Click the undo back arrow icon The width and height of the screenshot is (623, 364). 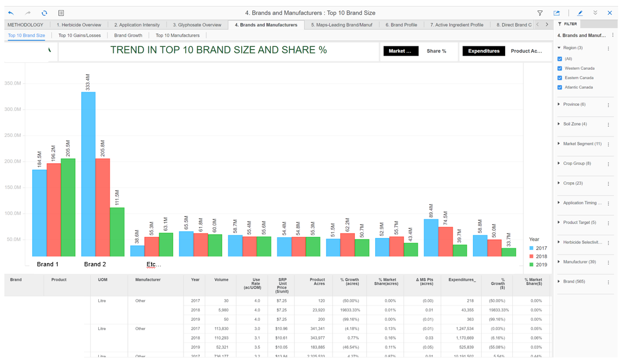point(11,13)
